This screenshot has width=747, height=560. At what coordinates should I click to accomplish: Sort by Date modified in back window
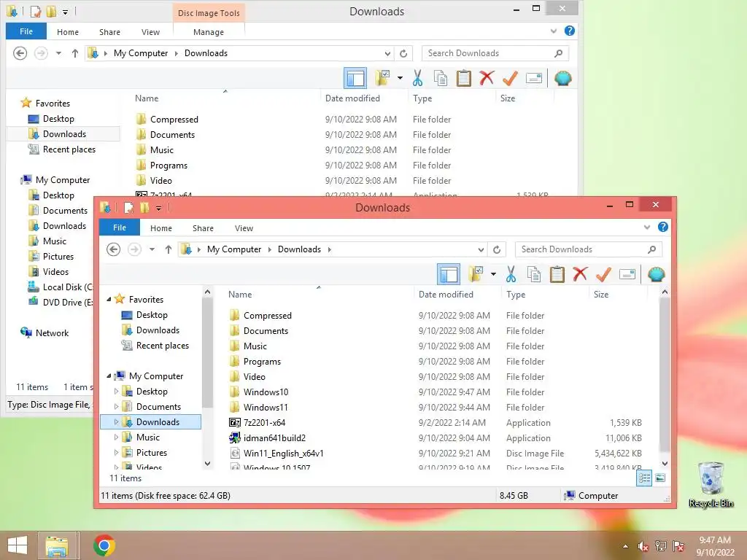point(352,98)
